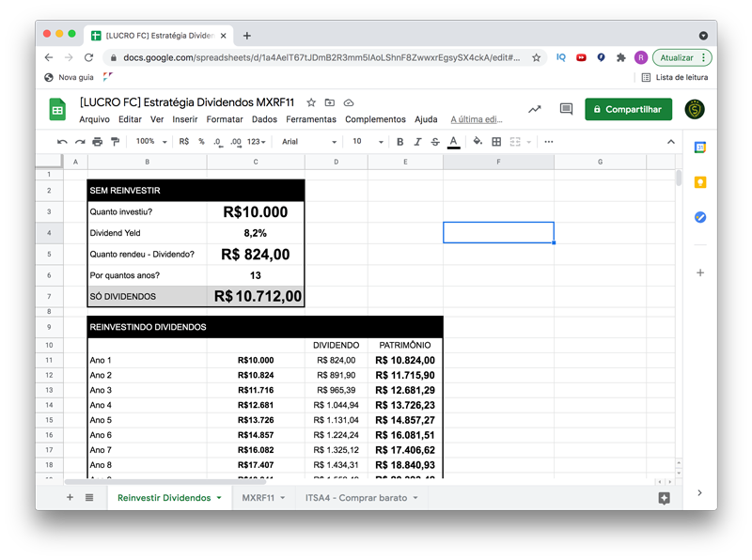This screenshot has width=752, height=560.
Task: Open Google Calendar side panel
Action: point(700,148)
